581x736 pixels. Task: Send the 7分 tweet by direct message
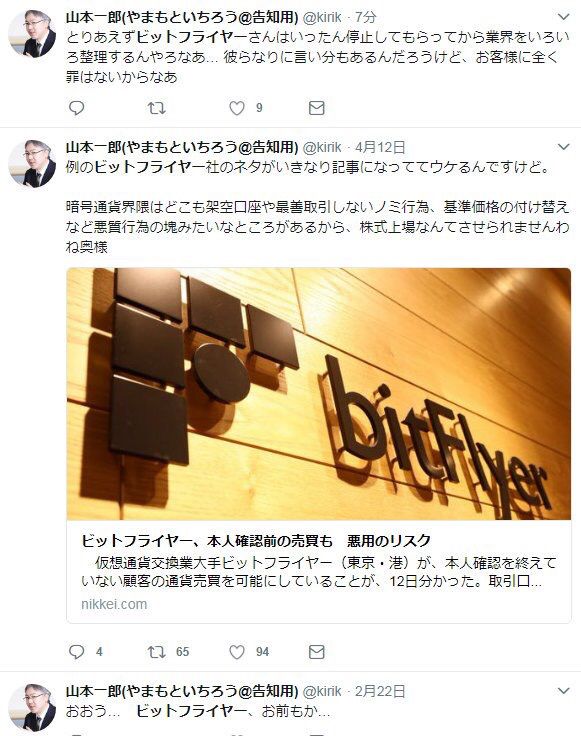coord(317,108)
